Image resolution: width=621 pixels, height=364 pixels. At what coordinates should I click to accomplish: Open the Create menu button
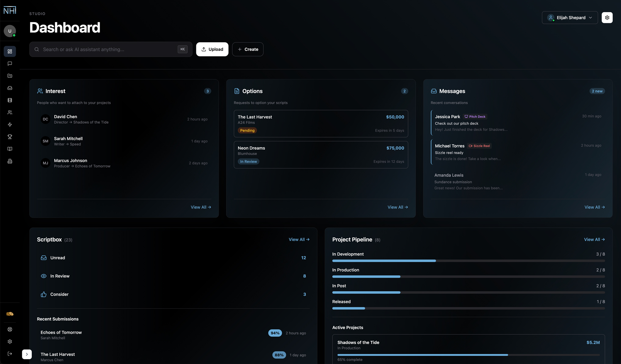tap(248, 49)
